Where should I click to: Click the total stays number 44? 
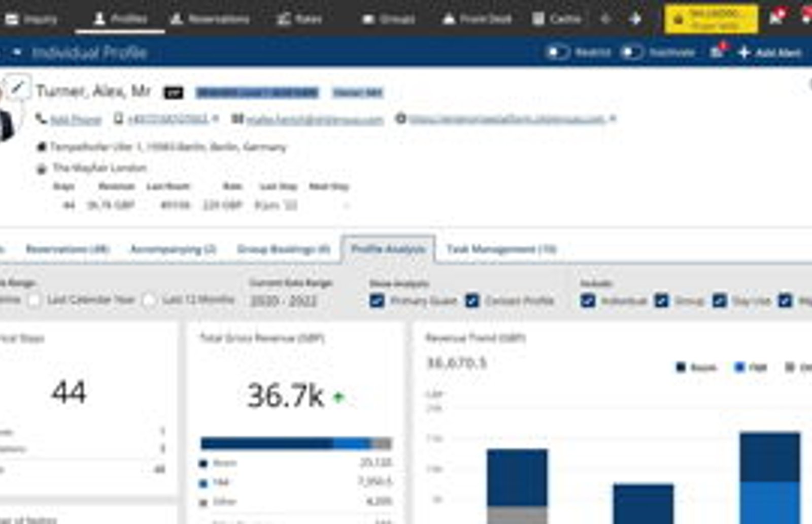click(x=69, y=392)
